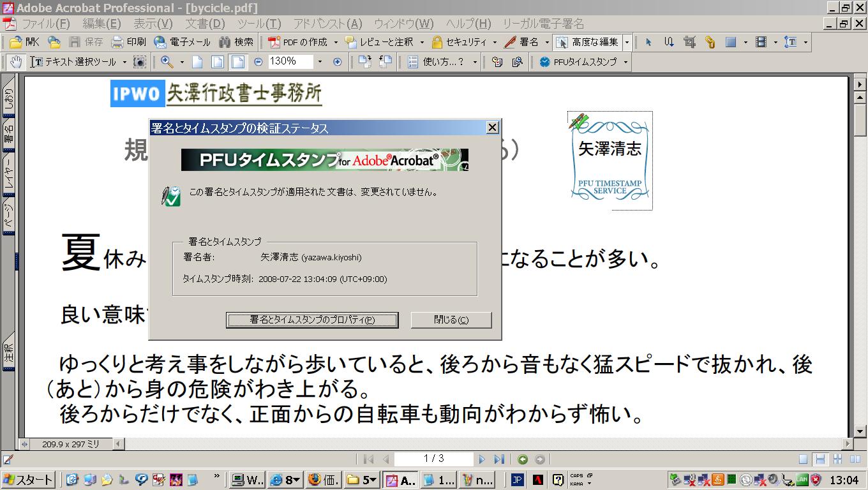Click the binoculars 検索 search button
Viewport: 868px width, 490px height.
[x=236, y=42]
